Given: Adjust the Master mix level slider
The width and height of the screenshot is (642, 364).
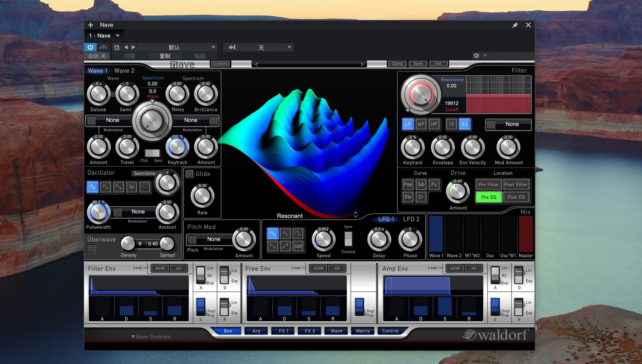Looking at the screenshot, I should coord(526,233).
